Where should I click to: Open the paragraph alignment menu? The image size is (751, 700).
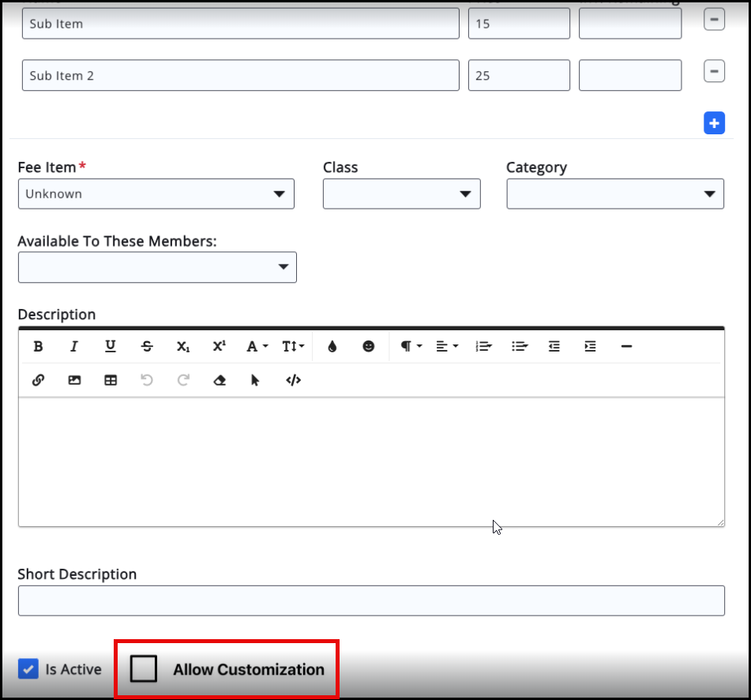click(x=447, y=346)
